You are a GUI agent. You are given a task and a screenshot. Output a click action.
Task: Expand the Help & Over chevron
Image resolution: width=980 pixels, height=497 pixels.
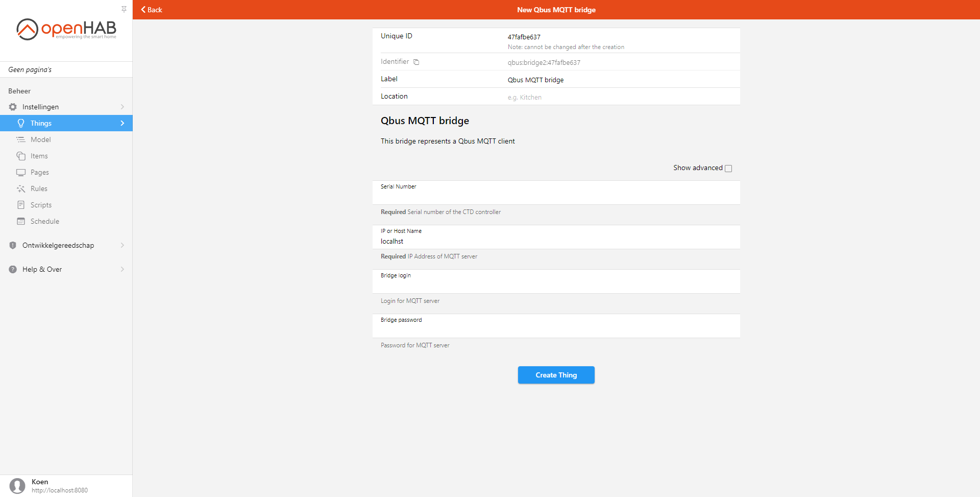[122, 269]
